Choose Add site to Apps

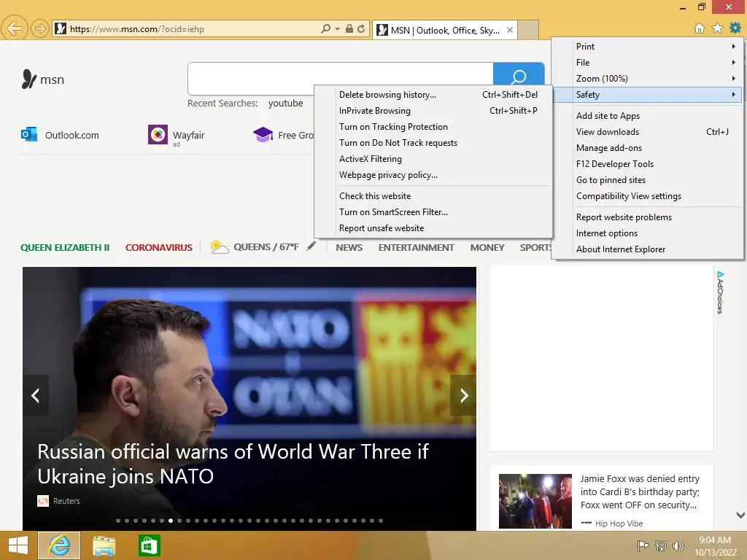pos(648,116)
